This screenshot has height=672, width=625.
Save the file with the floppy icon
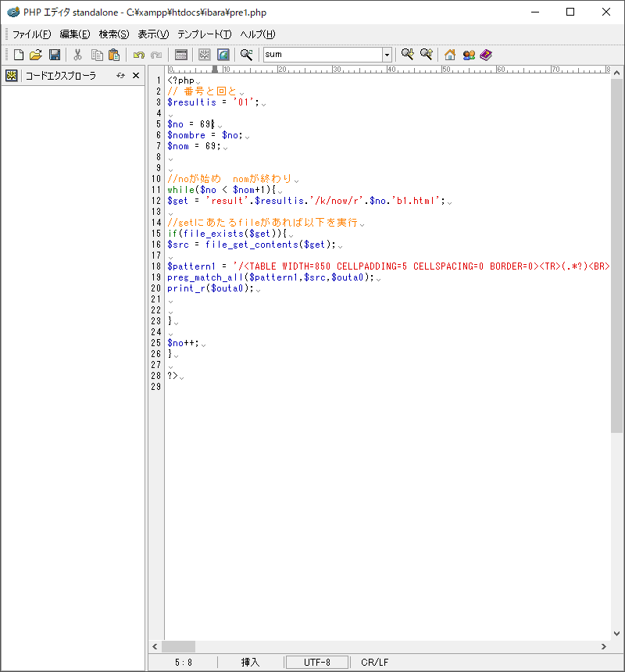point(55,55)
